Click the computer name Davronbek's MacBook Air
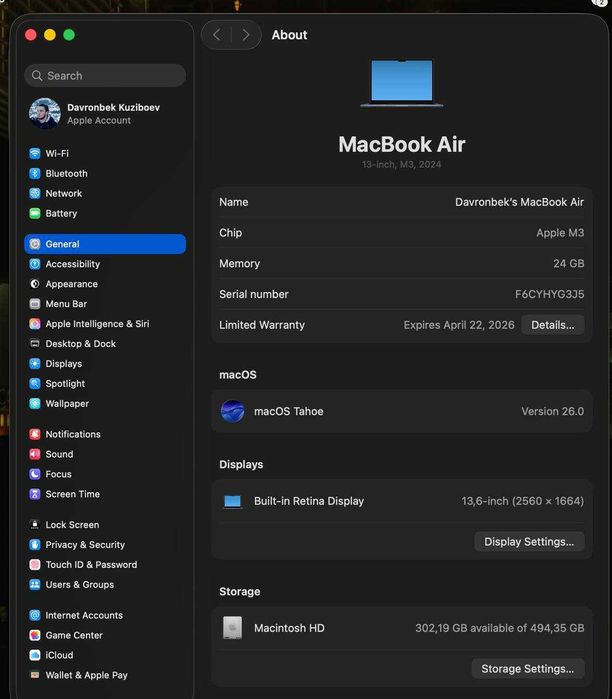This screenshot has height=699, width=612. [x=519, y=202]
